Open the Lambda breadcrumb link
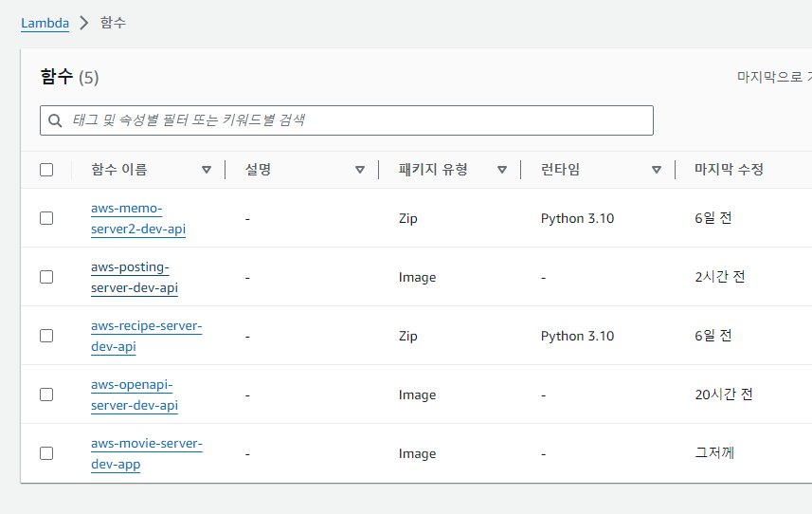This screenshot has height=514, width=812. [x=45, y=24]
